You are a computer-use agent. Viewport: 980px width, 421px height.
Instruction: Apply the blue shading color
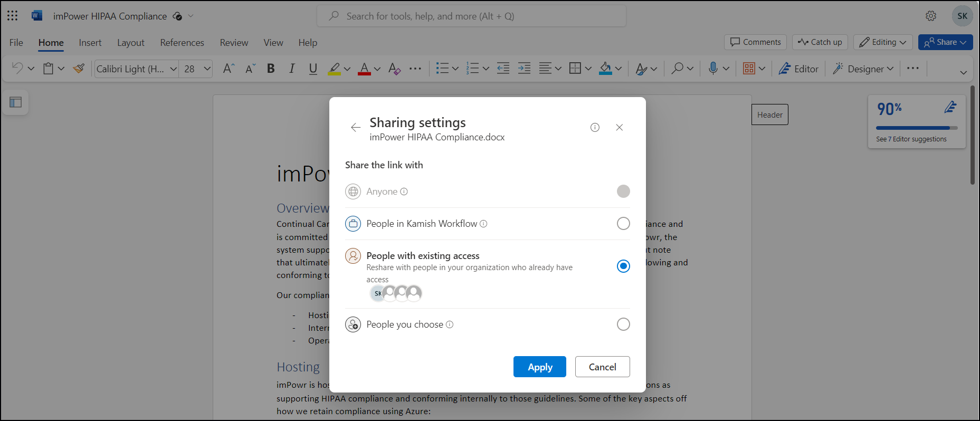point(605,69)
